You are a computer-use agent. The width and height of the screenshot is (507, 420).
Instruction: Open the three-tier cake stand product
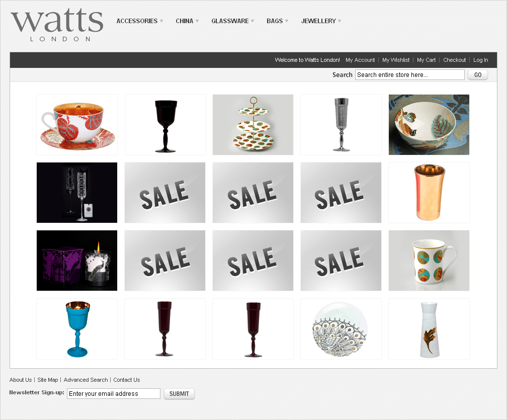click(x=253, y=125)
